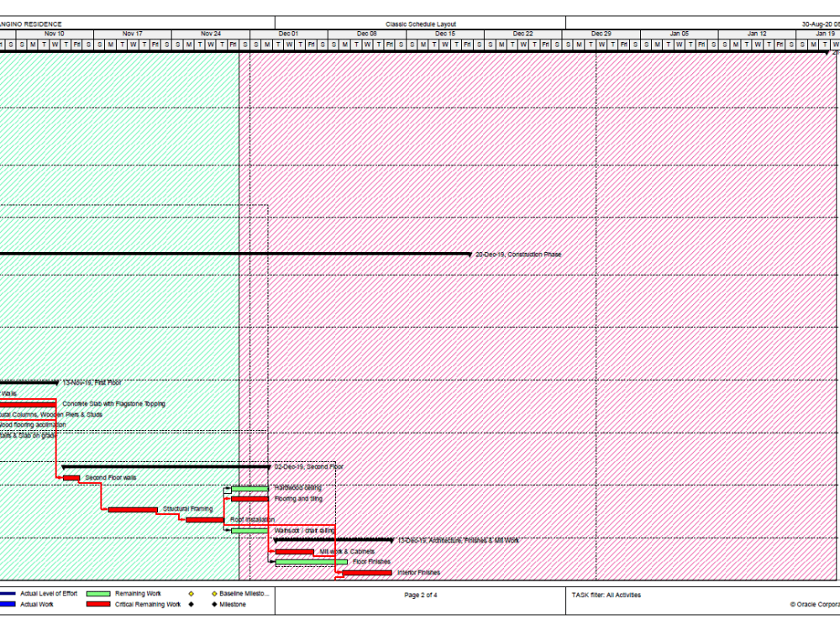Viewport: 840px width, 630px height.
Task: Click the 'Nov 24' week header
Action: pos(211,34)
